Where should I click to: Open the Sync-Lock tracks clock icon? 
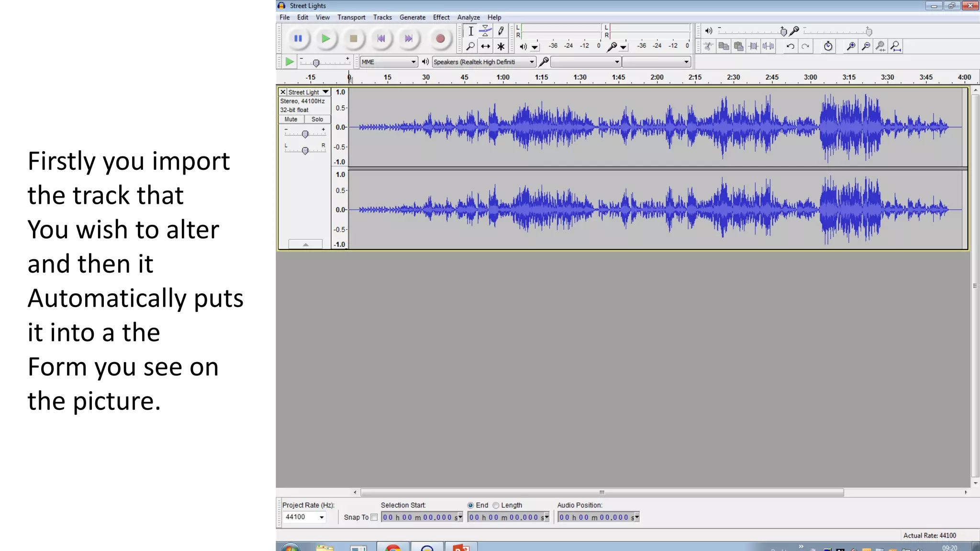[x=828, y=46]
